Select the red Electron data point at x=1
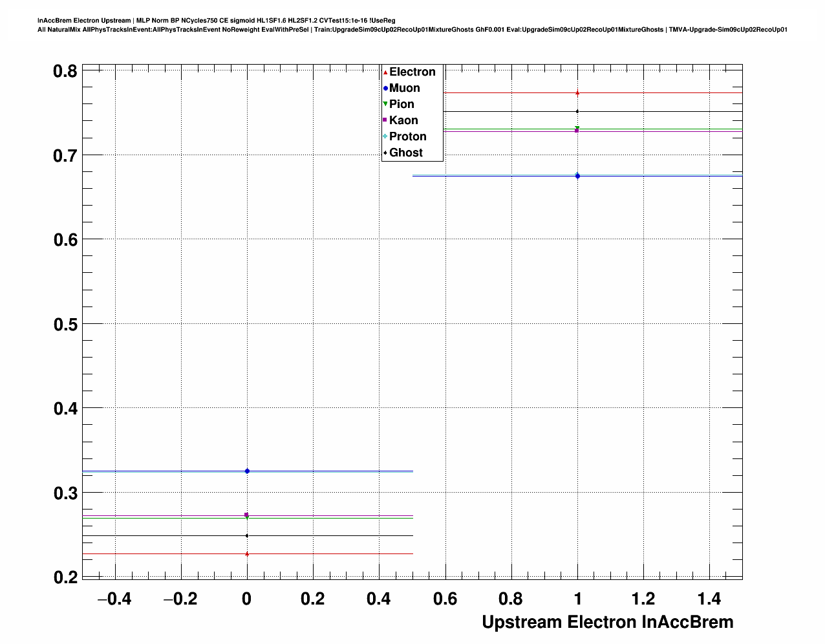The width and height of the screenshot is (825, 644). tap(577, 93)
